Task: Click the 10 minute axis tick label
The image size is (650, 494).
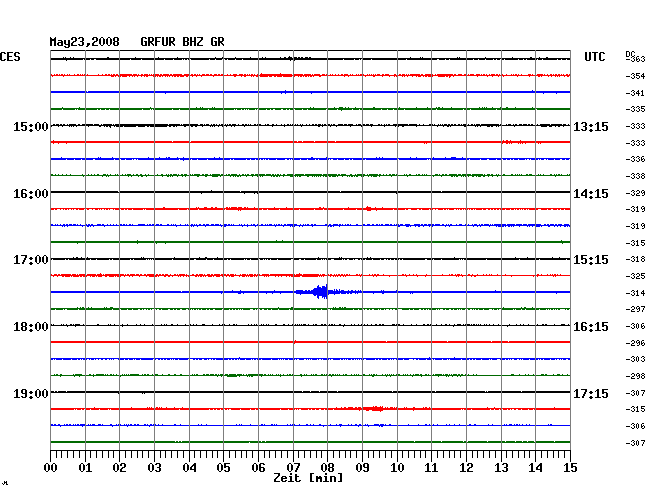Action: coord(397,468)
